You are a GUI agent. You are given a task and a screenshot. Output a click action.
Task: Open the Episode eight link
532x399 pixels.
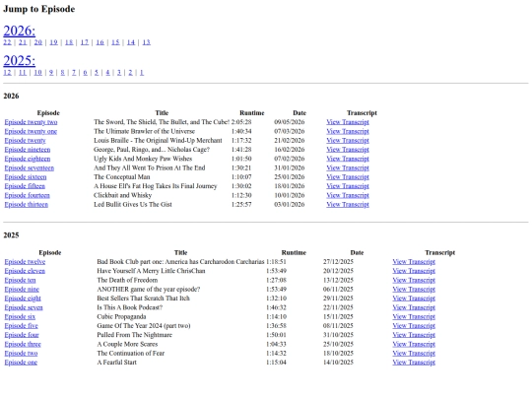[x=23, y=299]
